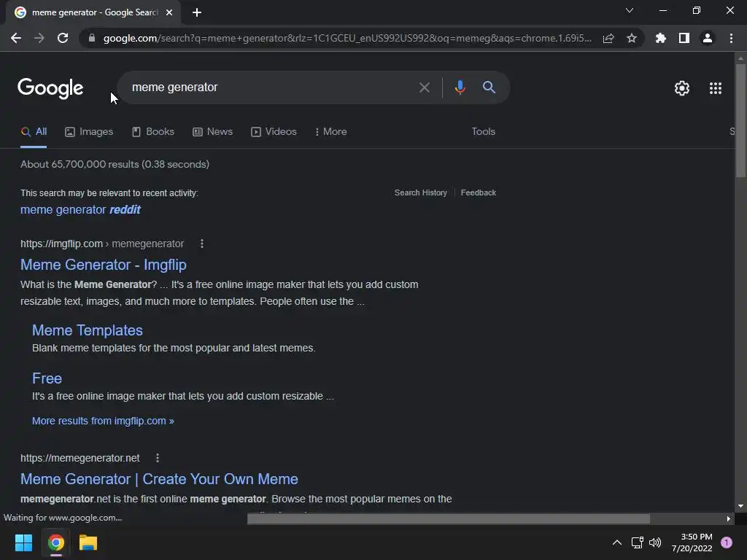Open Search History link
Screen dimensions: 747x560
pyautogui.click(x=421, y=192)
